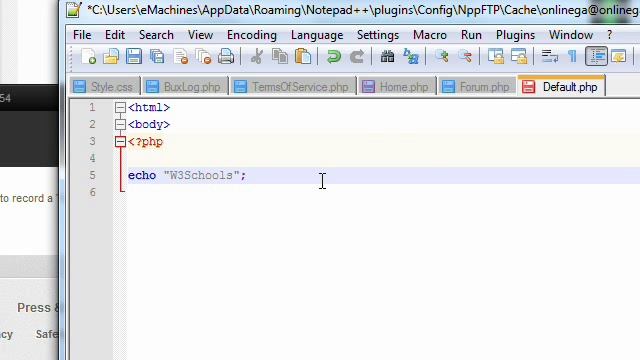
Task: Open the Search menu
Action: (x=156, y=35)
